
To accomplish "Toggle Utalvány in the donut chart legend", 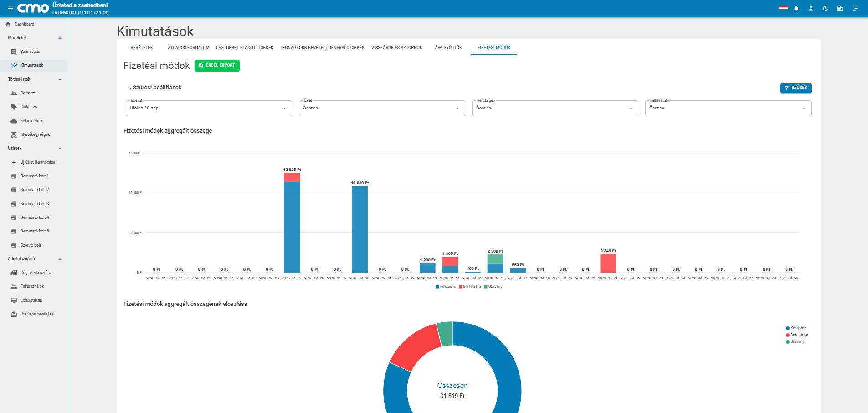I will [795, 342].
